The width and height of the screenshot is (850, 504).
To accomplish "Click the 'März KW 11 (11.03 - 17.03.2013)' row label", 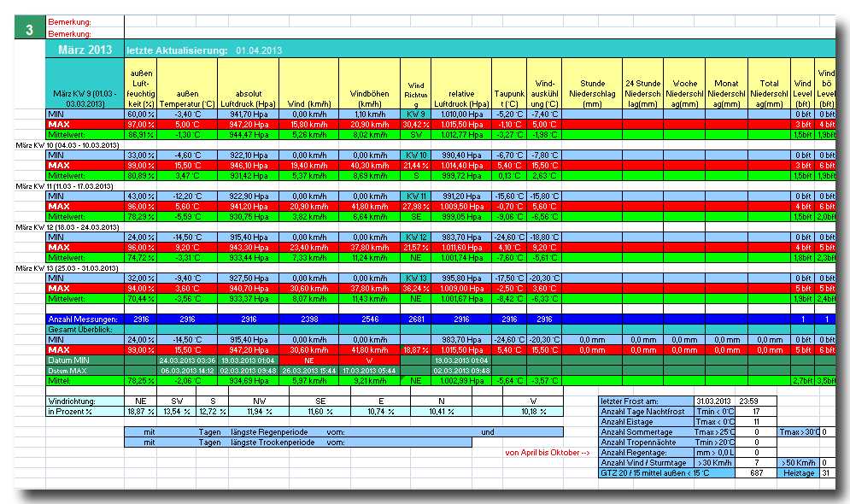I will 65,186.
